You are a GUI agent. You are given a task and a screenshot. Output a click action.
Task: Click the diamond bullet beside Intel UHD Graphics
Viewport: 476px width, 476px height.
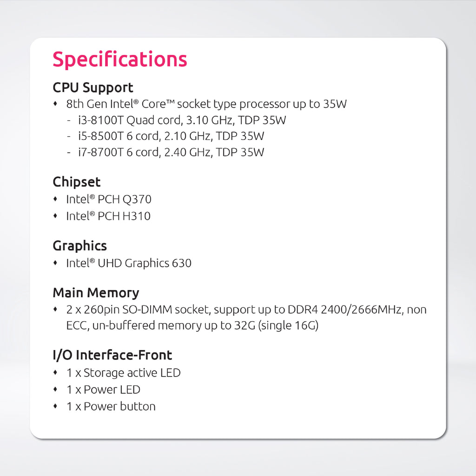click(x=56, y=263)
